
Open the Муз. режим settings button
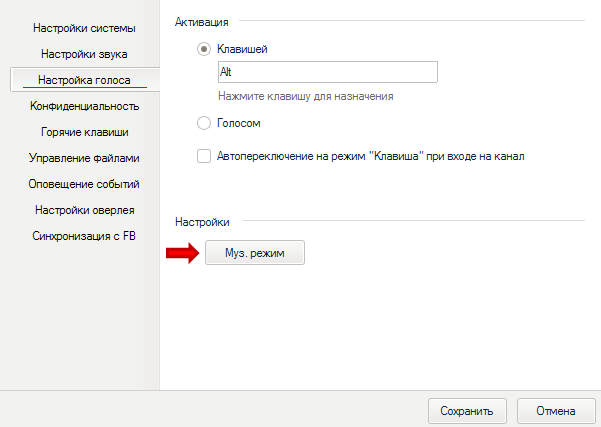[255, 253]
